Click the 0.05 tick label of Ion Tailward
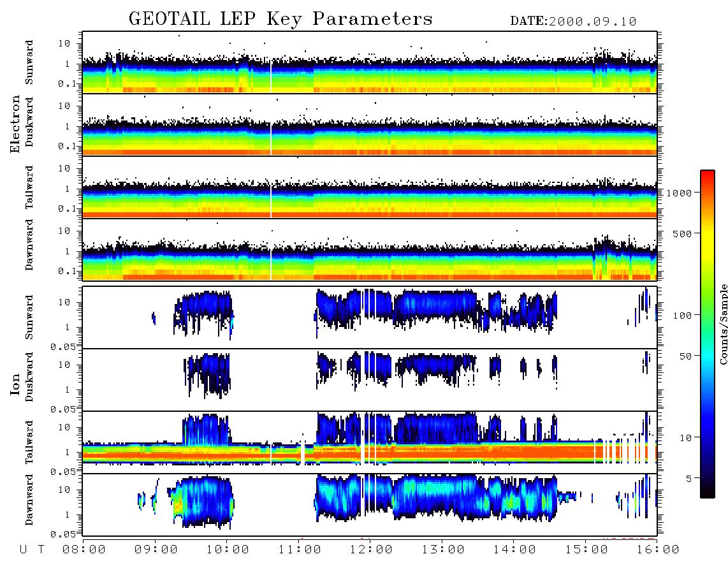 (x=63, y=471)
